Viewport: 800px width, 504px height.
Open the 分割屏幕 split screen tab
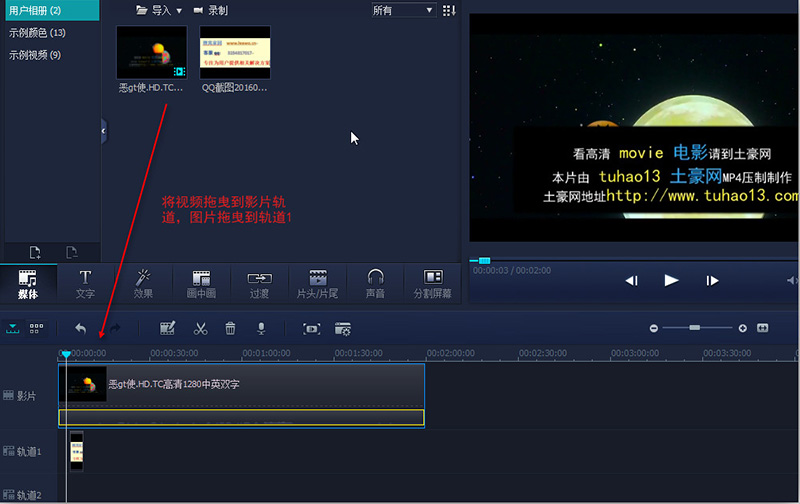pos(433,284)
